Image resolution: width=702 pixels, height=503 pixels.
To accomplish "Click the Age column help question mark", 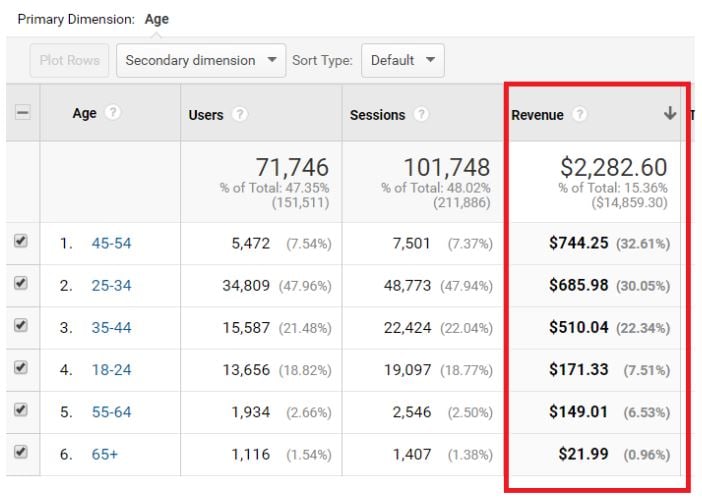I will 112,112.
